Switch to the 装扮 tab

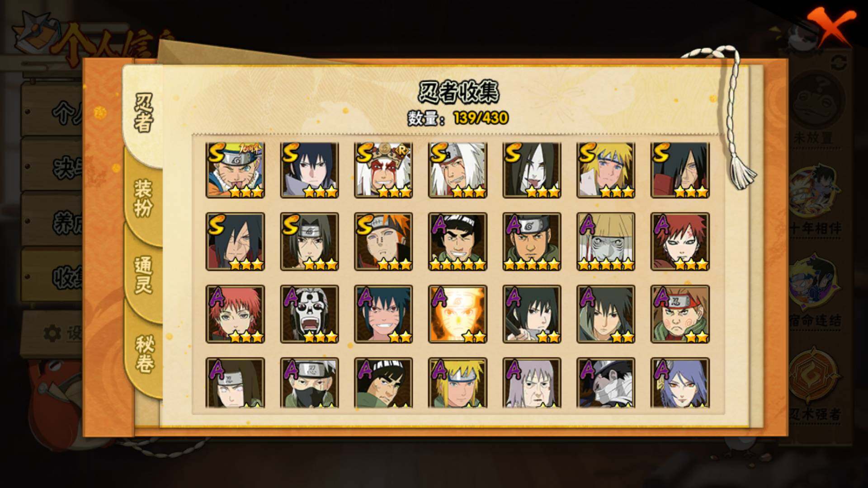143,198
